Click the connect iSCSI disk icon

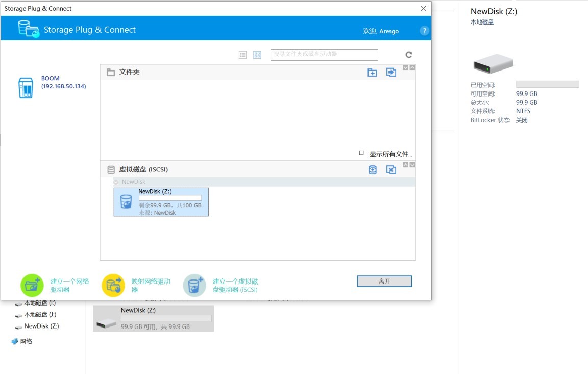373,170
